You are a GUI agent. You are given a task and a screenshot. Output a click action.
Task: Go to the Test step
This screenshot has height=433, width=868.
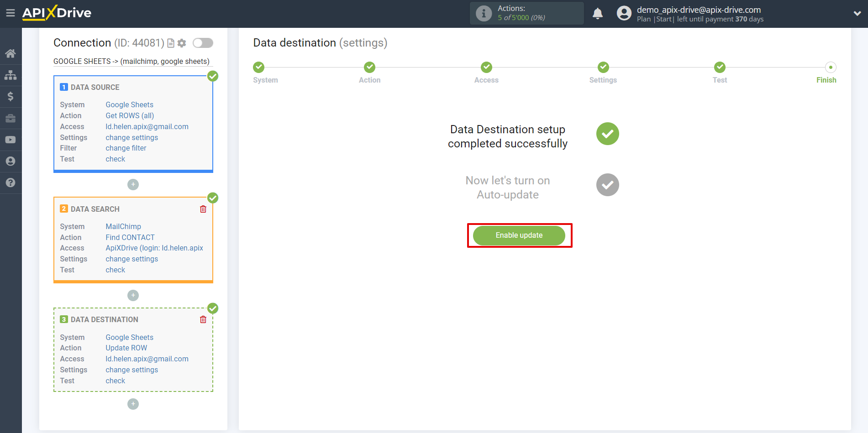tap(720, 68)
